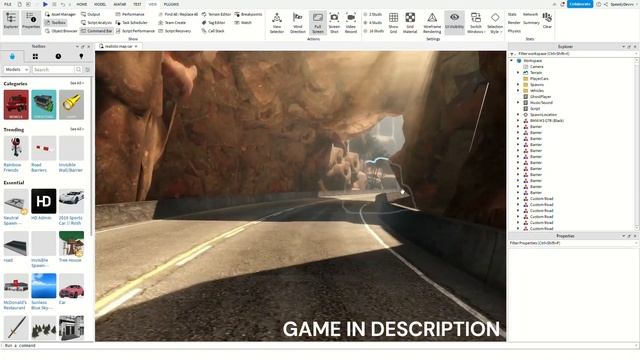Viewport: 640px width, 360px height.
Task: Select 16 Studs grid size
Action: click(x=373, y=31)
